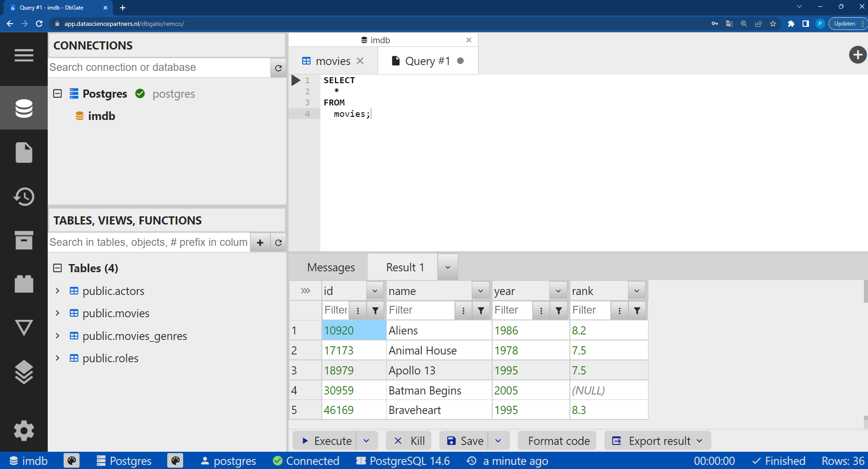
Task: Open the archive sidebar icon
Action: tap(24, 240)
